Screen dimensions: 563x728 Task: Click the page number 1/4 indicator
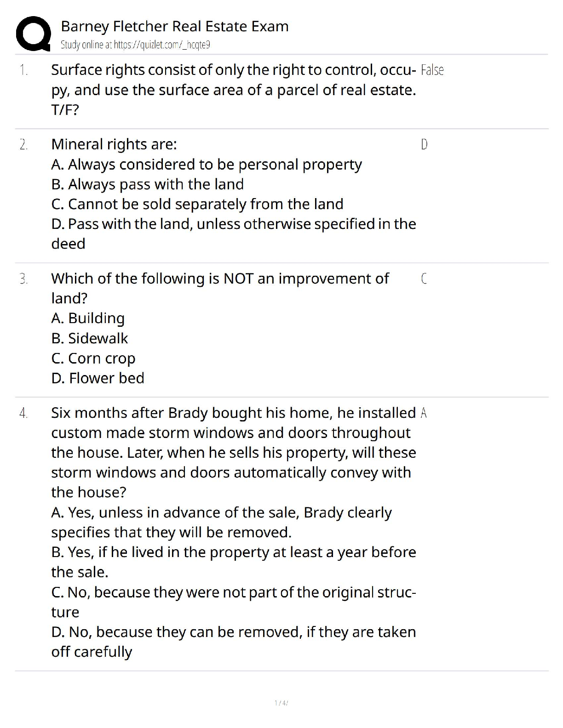click(x=281, y=703)
